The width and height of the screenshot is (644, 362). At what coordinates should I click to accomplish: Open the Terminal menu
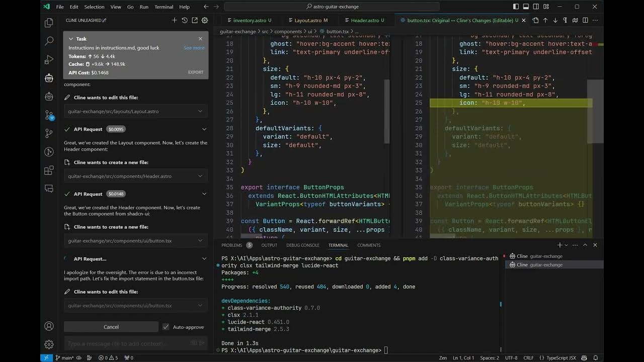[164, 7]
